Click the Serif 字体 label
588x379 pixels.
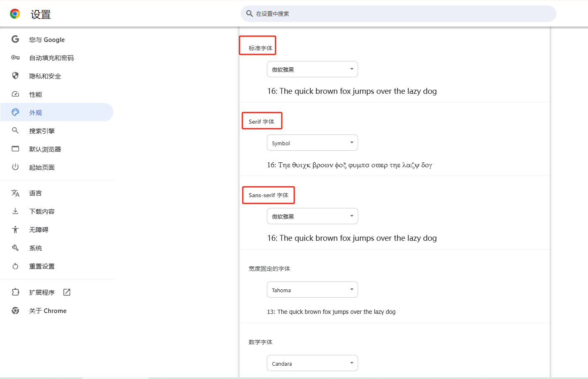click(261, 122)
